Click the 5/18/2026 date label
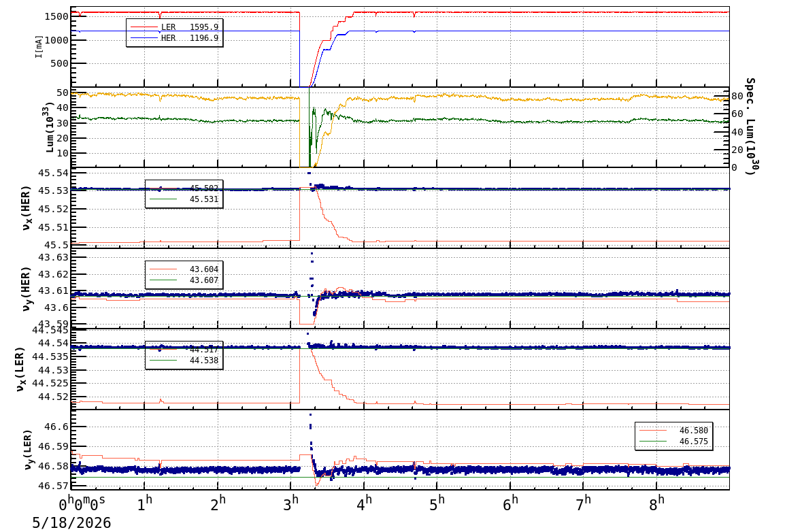This screenshot has width=785, height=532. click(x=71, y=523)
